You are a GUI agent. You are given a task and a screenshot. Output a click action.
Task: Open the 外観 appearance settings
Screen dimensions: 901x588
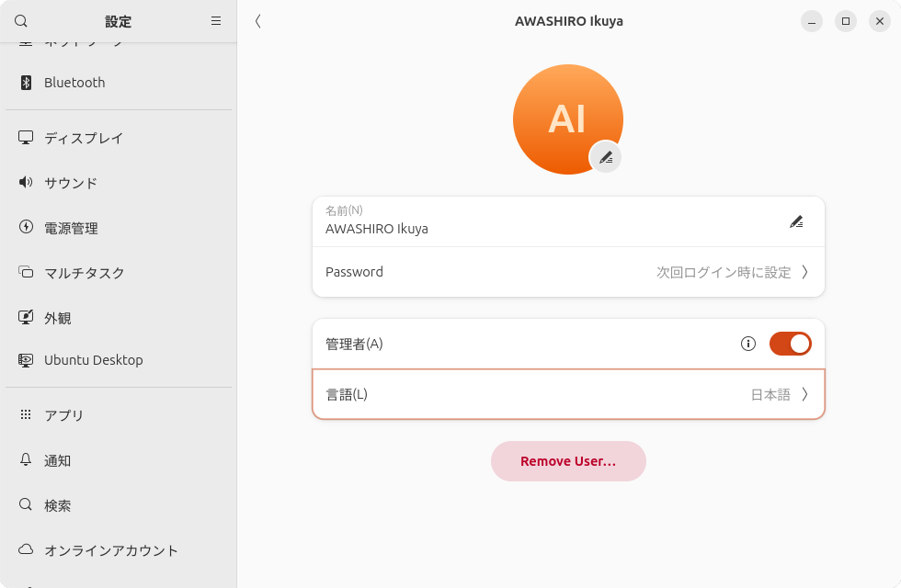[x=58, y=317]
